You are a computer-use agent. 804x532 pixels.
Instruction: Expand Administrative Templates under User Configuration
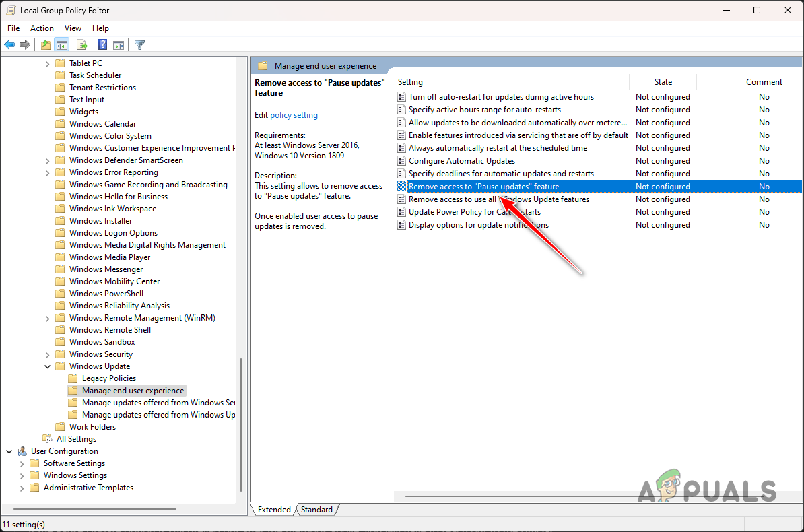tap(22, 488)
